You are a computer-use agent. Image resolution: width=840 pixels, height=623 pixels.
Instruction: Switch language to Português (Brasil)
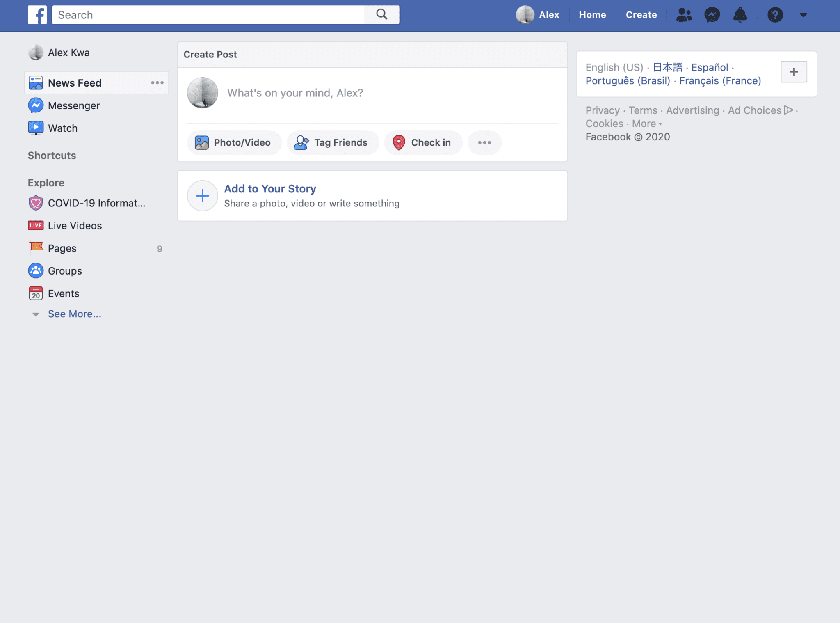[x=628, y=80]
